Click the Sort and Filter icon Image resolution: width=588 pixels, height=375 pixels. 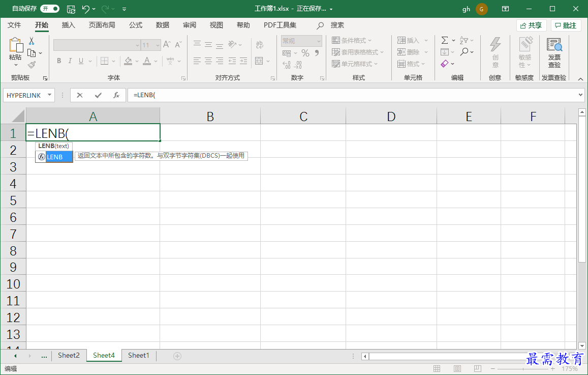coord(464,40)
